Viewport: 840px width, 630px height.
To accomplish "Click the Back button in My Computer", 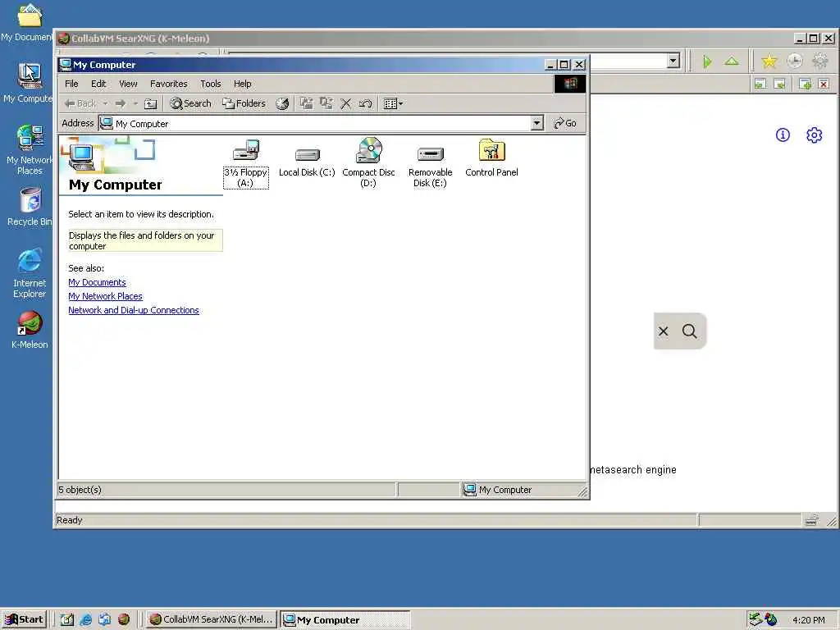I will [81, 104].
